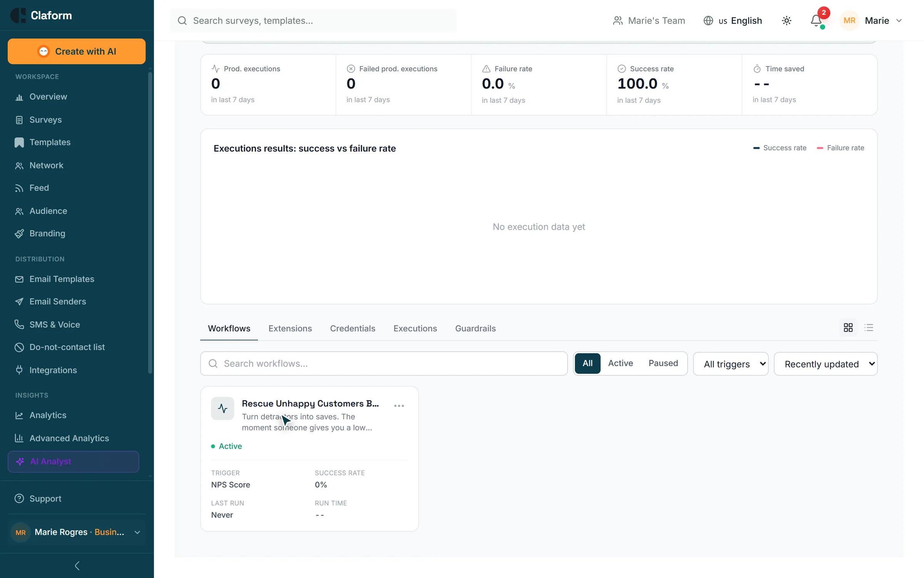Open Email Templates

click(73, 279)
